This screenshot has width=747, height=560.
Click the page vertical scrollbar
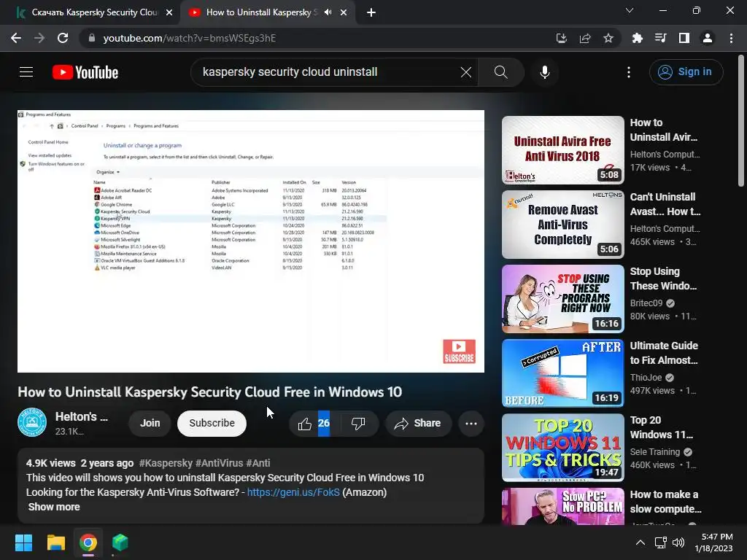click(x=741, y=122)
